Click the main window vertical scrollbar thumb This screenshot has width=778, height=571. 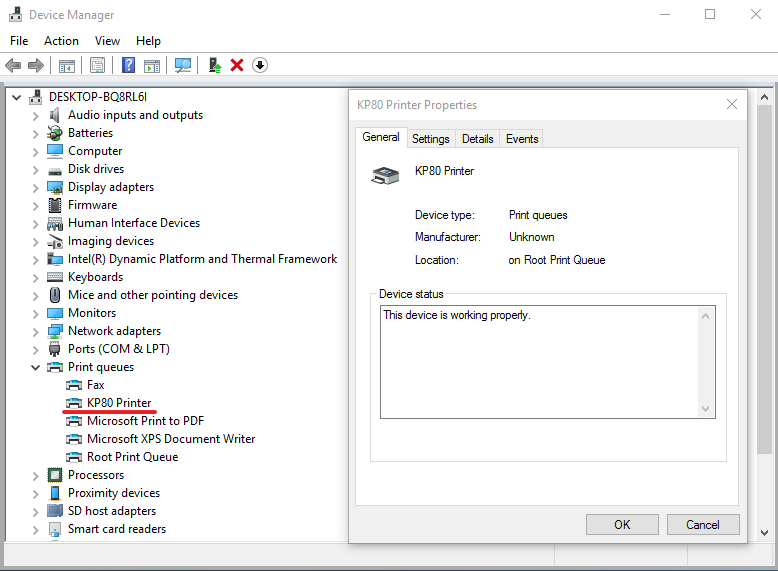tap(764, 279)
